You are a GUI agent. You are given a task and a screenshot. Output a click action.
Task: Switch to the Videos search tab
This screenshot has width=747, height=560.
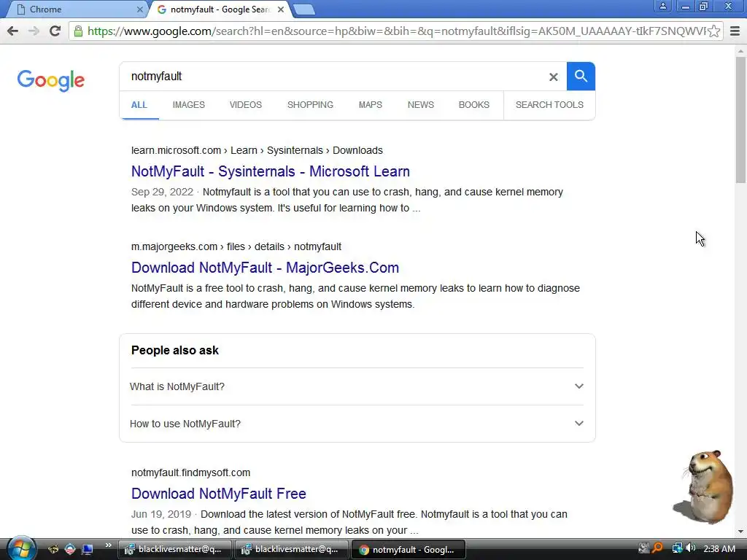(x=246, y=105)
